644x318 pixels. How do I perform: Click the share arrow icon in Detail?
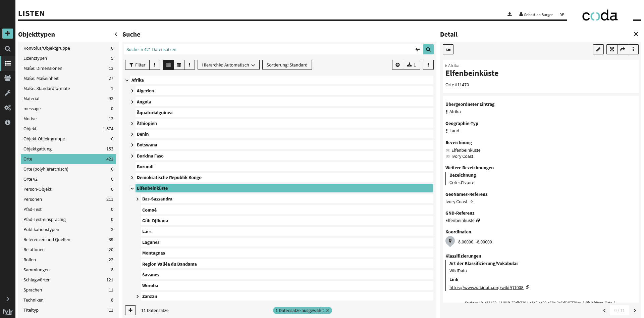point(623,49)
